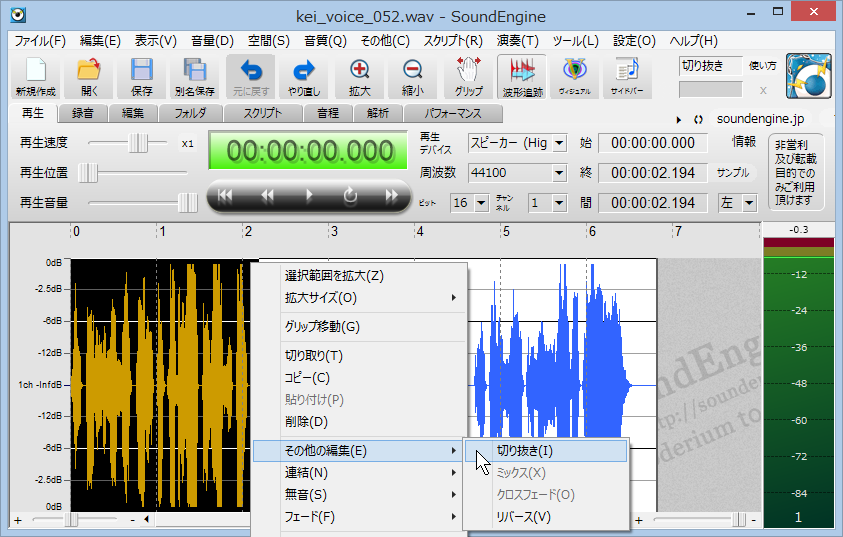Click the 別名保存 save-as icon
843x537 pixels.
196,76
